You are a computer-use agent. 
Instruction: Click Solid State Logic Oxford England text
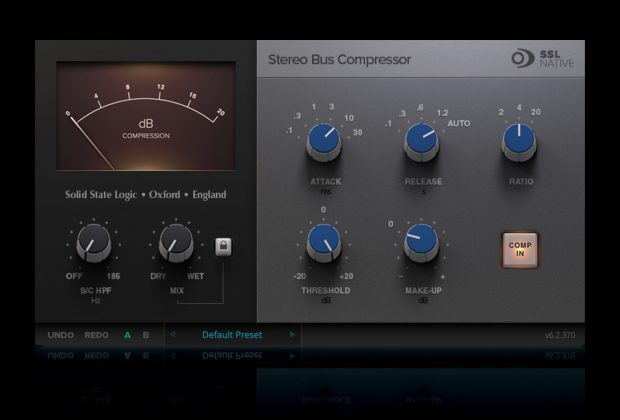tap(146, 195)
